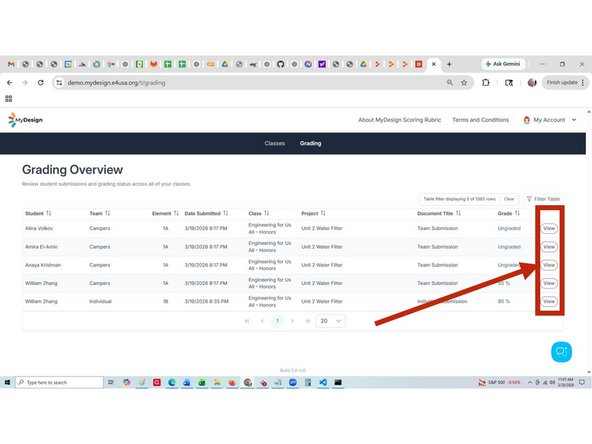Open Chrome menu three dots

click(x=583, y=83)
